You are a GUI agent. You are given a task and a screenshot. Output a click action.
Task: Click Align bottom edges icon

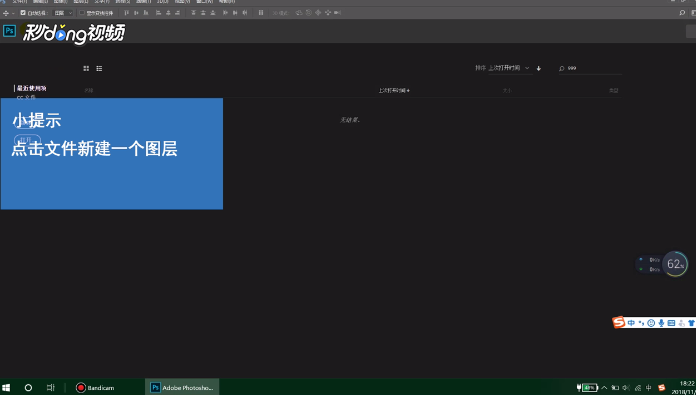(x=146, y=13)
